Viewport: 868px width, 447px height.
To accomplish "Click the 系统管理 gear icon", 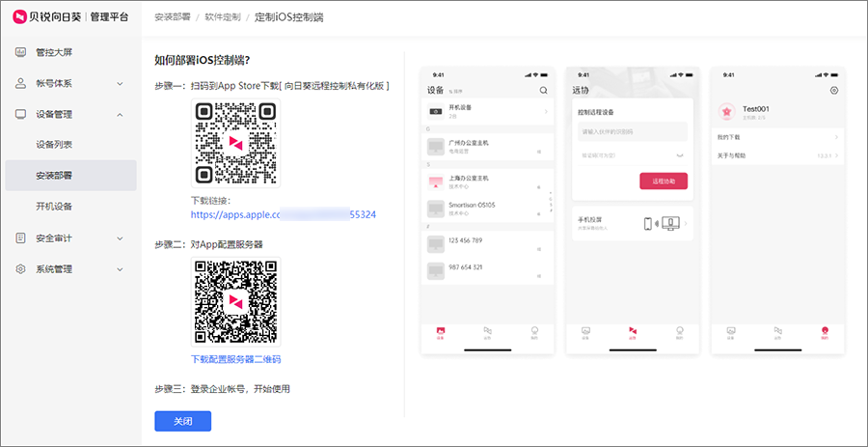I will click(20, 269).
